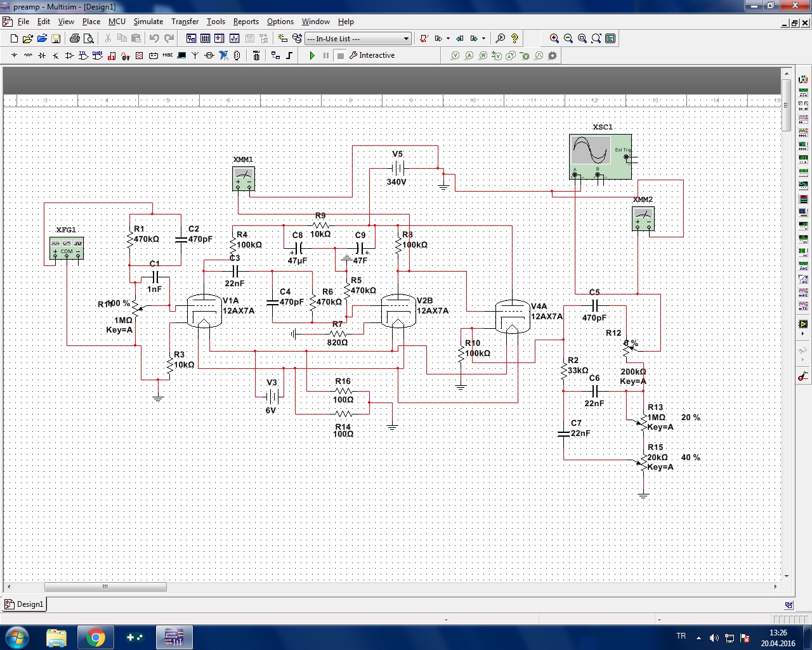Open the electrical rules check icon
Image resolution: width=812 pixels, height=650 pixels.
(x=423, y=39)
